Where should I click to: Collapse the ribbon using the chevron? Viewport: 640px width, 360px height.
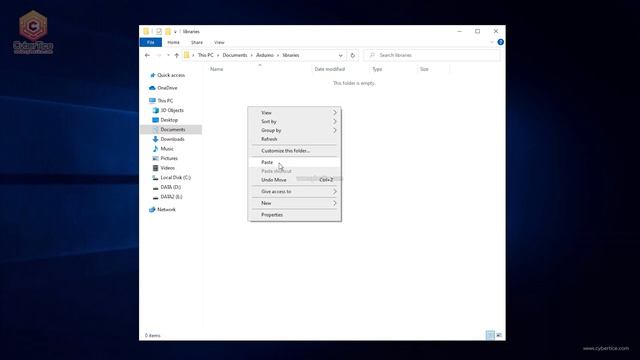click(491, 42)
